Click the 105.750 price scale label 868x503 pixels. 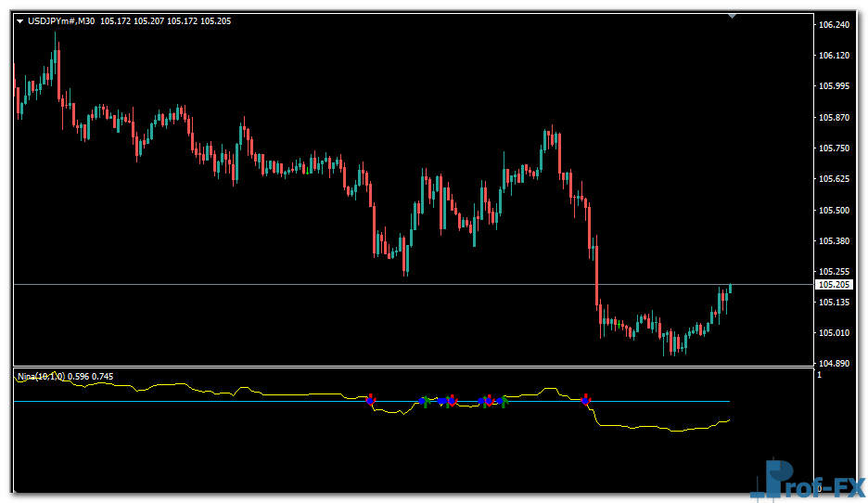(835, 148)
